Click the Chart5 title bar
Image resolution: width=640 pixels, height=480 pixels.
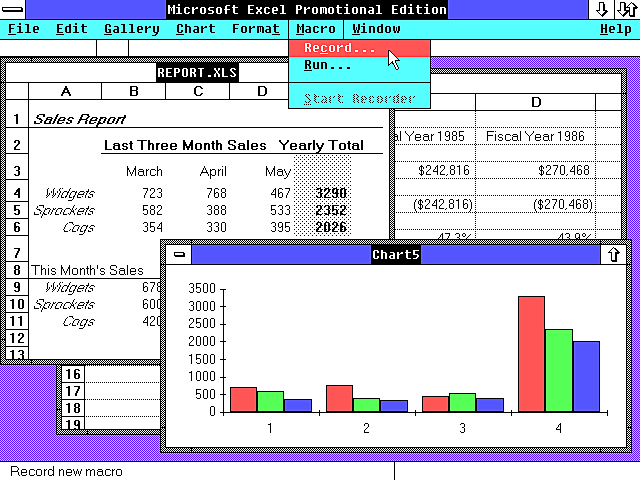[396, 255]
